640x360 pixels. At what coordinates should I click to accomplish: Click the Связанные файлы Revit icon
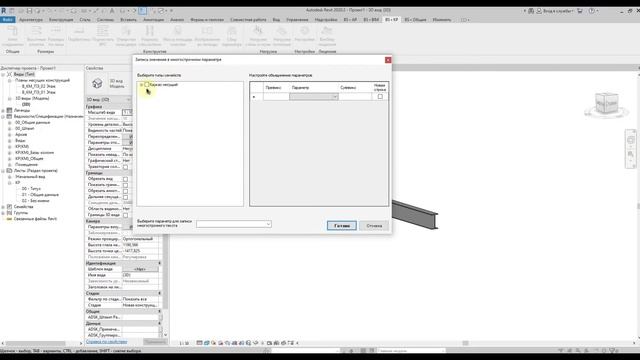coord(9,219)
